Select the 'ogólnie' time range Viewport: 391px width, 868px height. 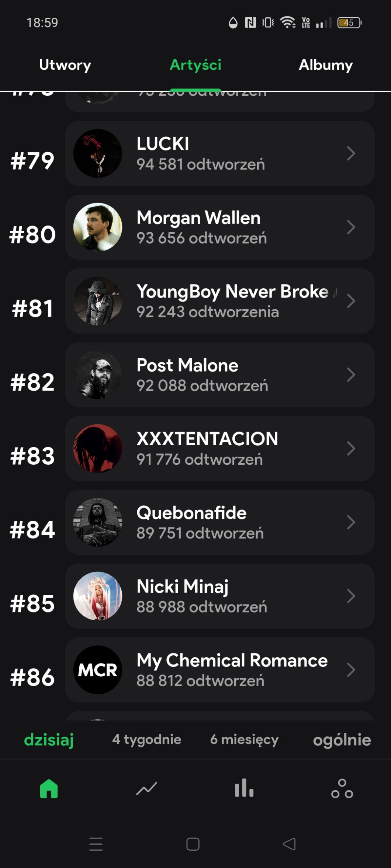click(x=342, y=739)
